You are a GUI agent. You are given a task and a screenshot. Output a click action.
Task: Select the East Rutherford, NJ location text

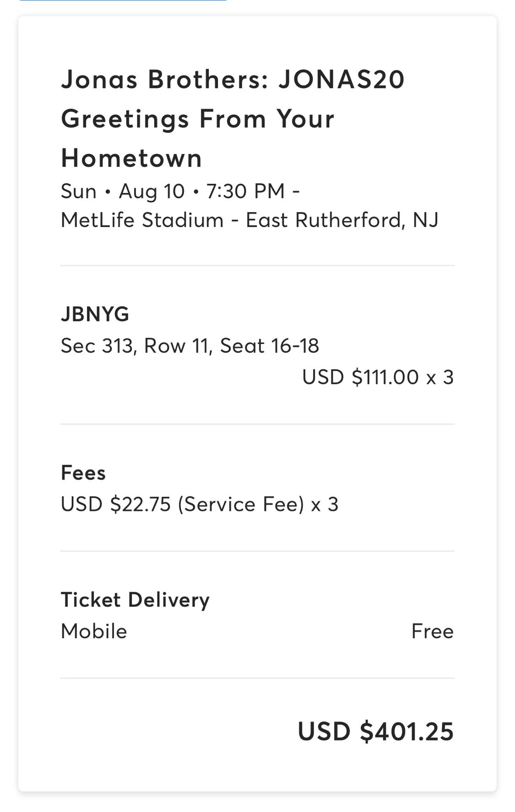[342, 220]
